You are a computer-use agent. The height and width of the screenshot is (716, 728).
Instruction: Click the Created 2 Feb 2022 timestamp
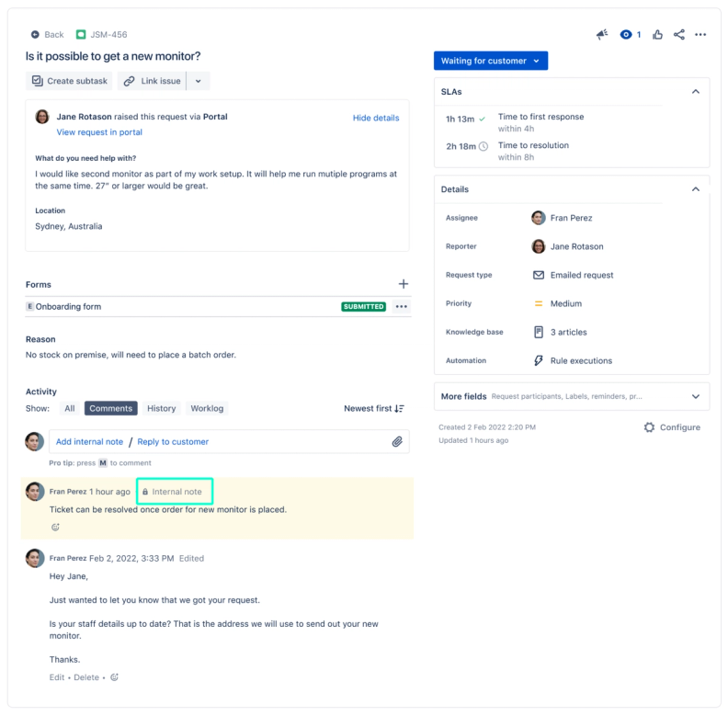coord(487,427)
